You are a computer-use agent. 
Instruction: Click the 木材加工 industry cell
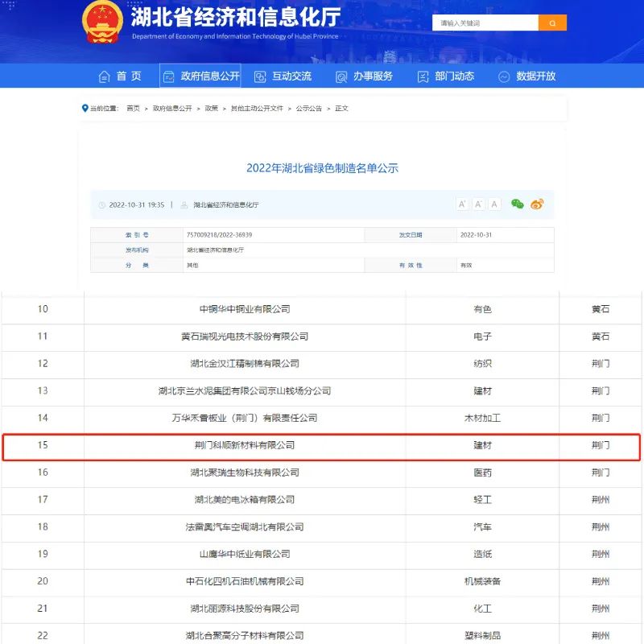482,418
